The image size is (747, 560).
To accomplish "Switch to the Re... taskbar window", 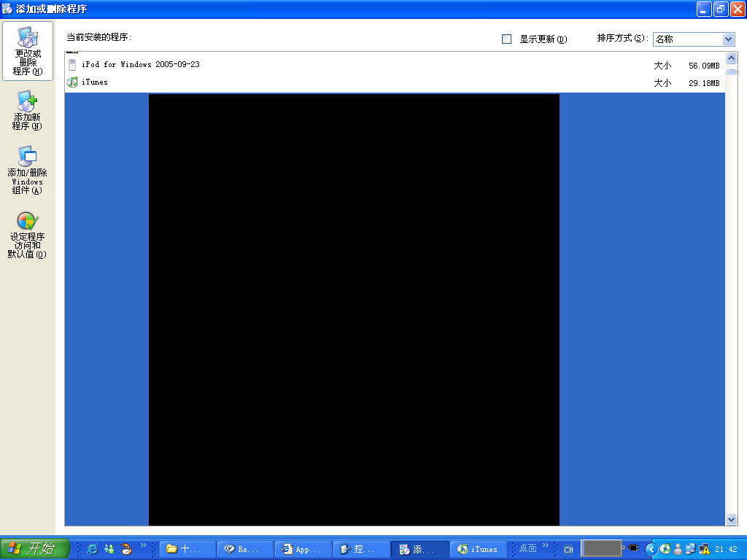I will 245,549.
